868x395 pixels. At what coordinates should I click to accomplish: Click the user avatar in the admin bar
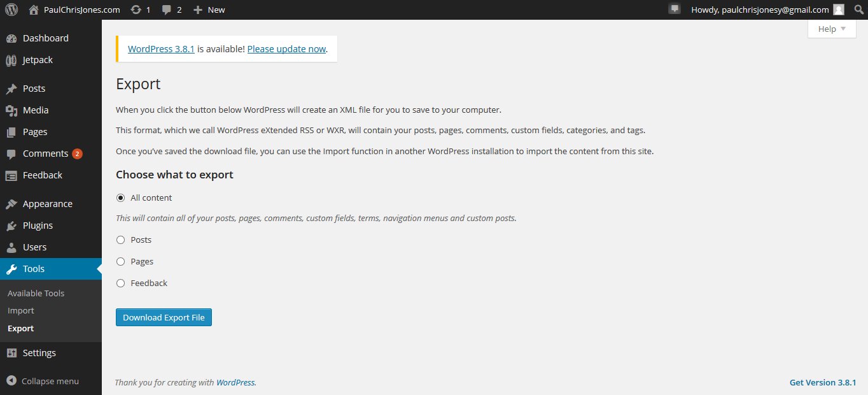click(x=839, y=10)
